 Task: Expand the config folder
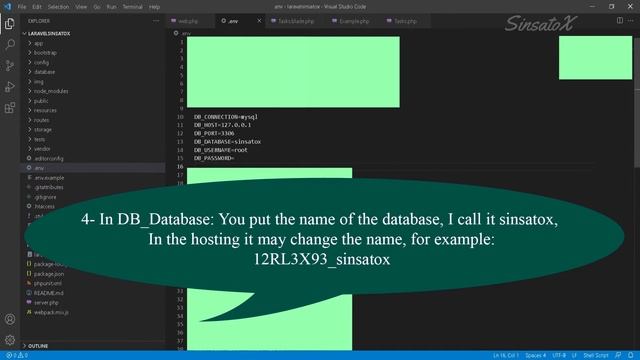pos(41,62)
